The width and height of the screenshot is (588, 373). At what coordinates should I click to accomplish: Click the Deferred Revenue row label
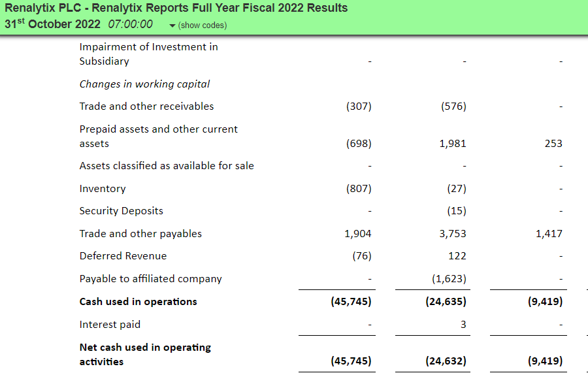coord(123,255)
